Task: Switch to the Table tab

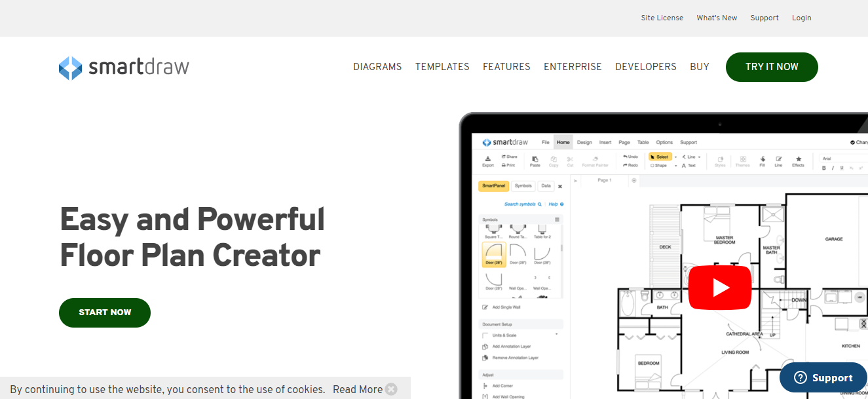Action: [x=643, y=142]
